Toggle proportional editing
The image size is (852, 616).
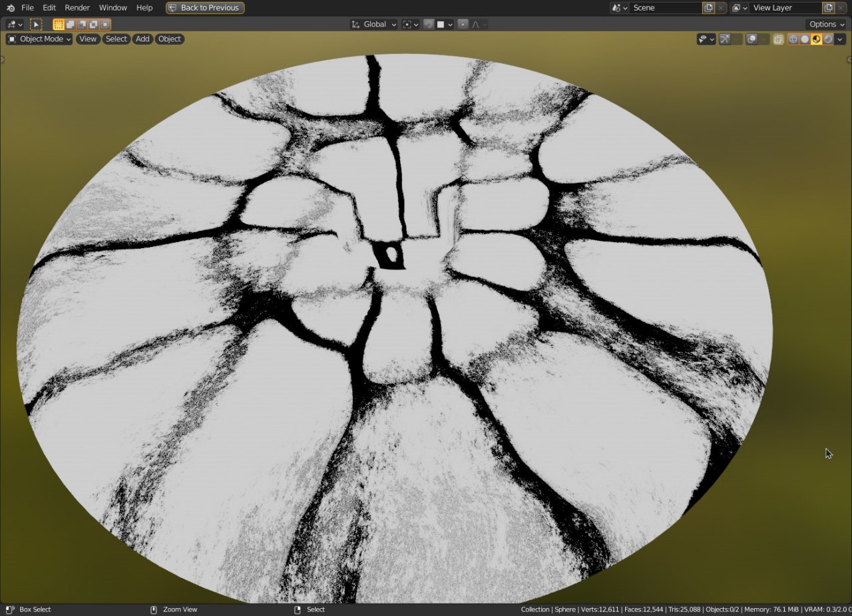coord(463,25)
